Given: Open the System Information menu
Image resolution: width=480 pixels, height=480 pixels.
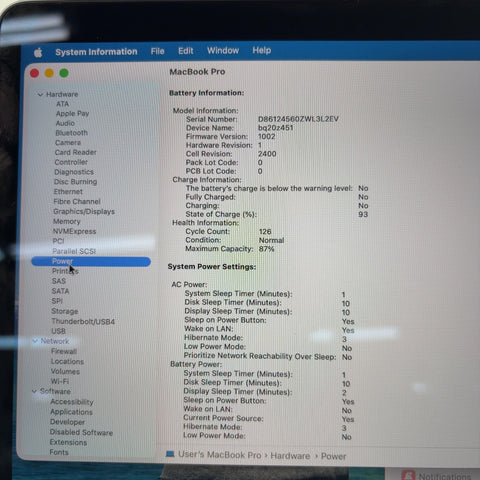Looking at the screenshot, I should 96,52.
